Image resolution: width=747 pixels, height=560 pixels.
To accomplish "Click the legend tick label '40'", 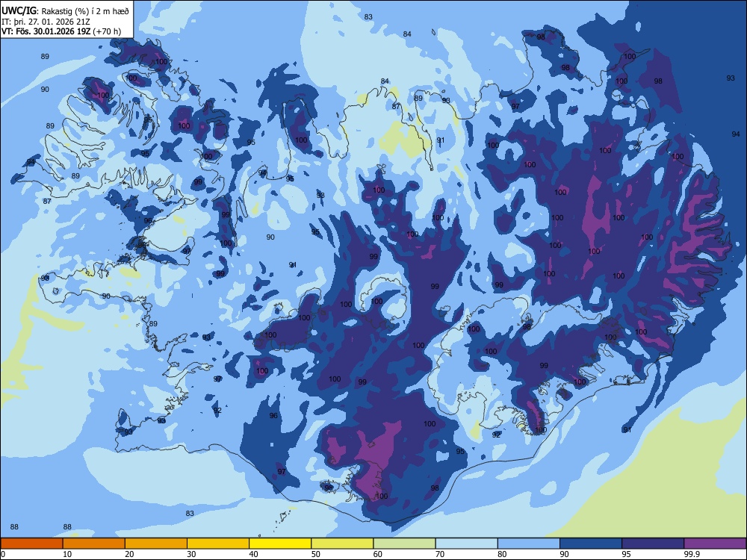I will click(x=253, y=554).
